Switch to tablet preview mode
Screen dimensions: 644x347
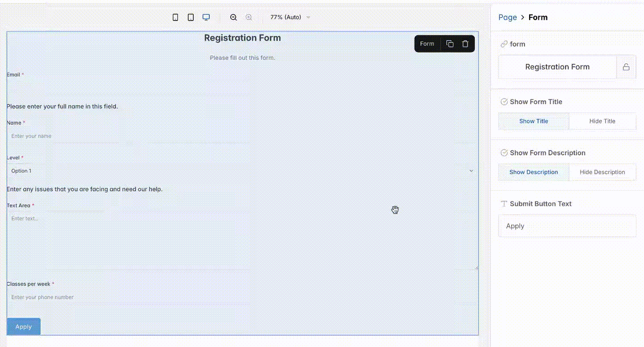coord(191,17)
